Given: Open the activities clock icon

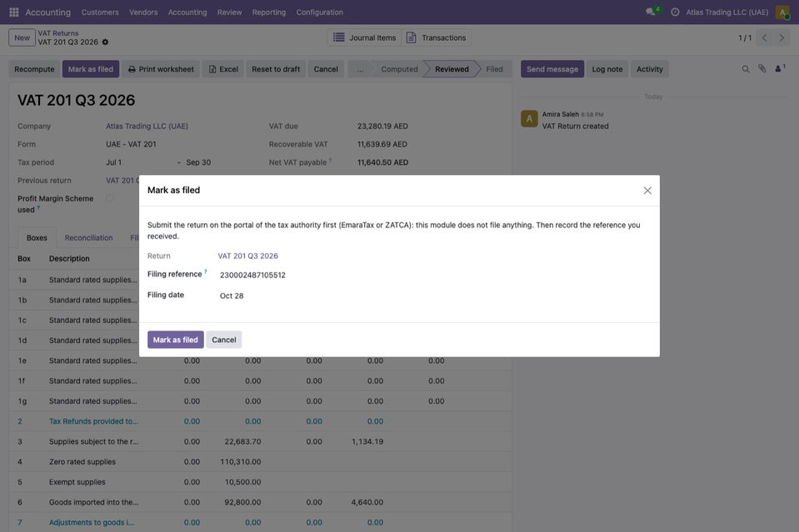Looking at the screenshot, I should [x=675, y=12].
